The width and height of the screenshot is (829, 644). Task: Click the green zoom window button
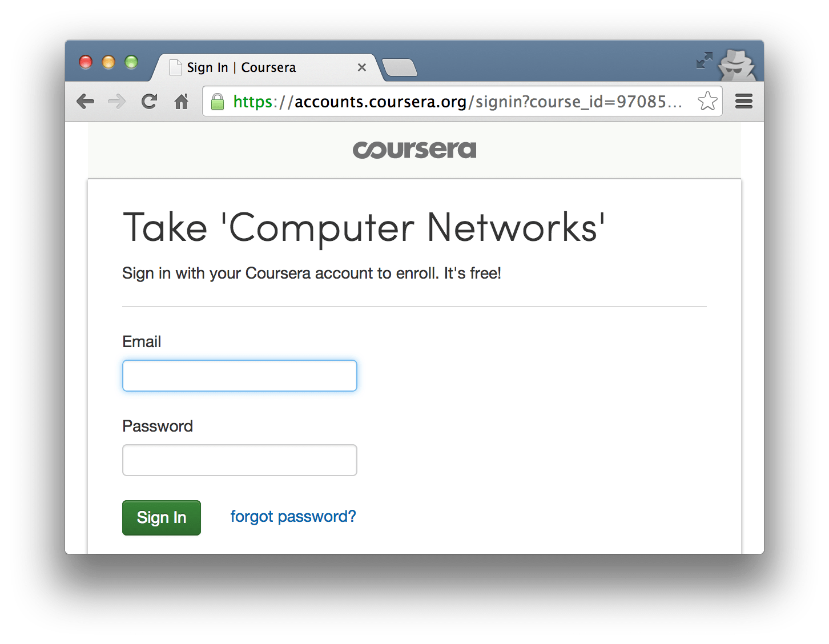[131, 62]
